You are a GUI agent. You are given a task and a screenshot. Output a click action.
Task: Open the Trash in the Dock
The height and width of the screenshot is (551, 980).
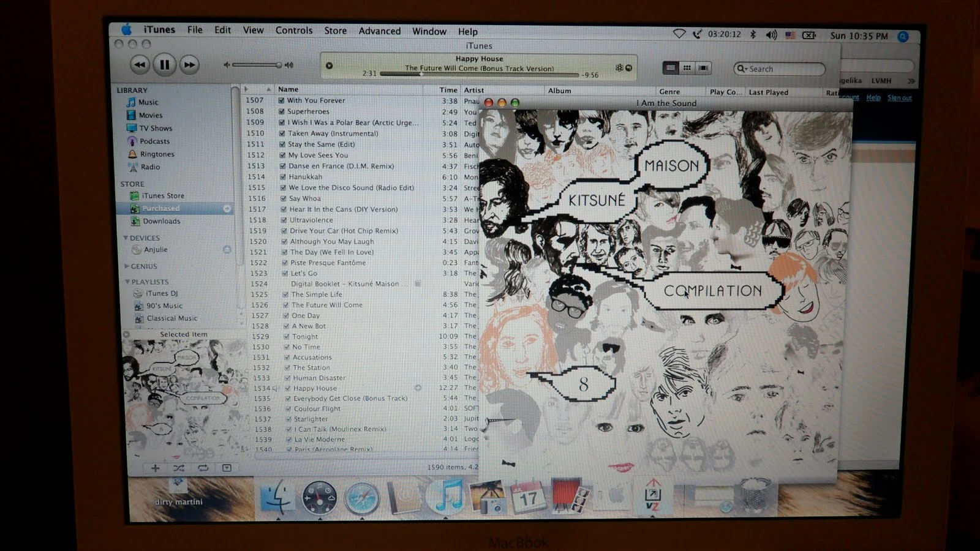pos(755,496)
